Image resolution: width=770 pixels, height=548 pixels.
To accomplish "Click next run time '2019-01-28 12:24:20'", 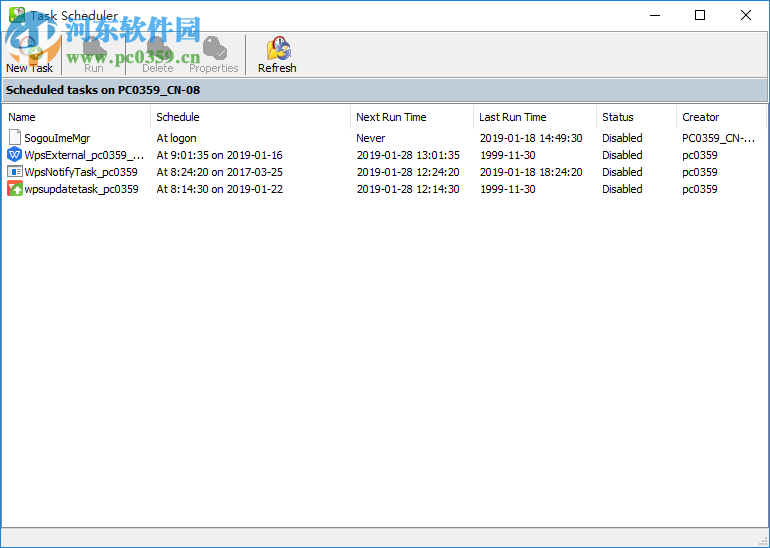I will (408, 172).
